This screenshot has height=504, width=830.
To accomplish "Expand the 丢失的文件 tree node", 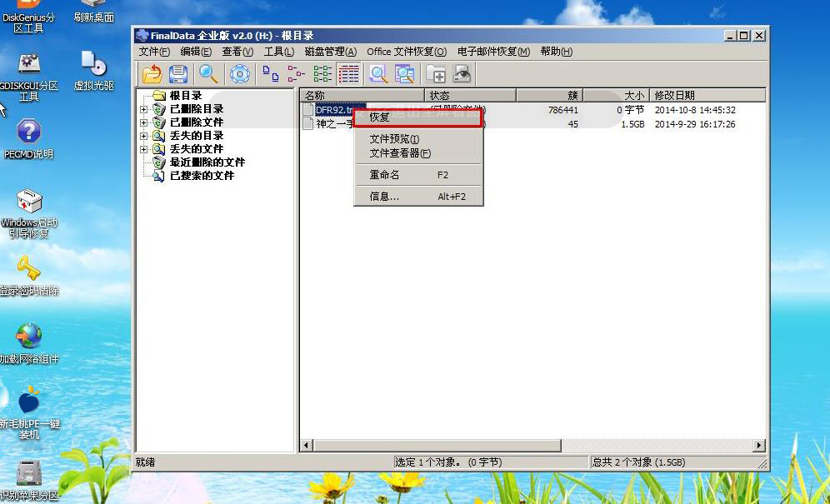I will tap(143, 149).
